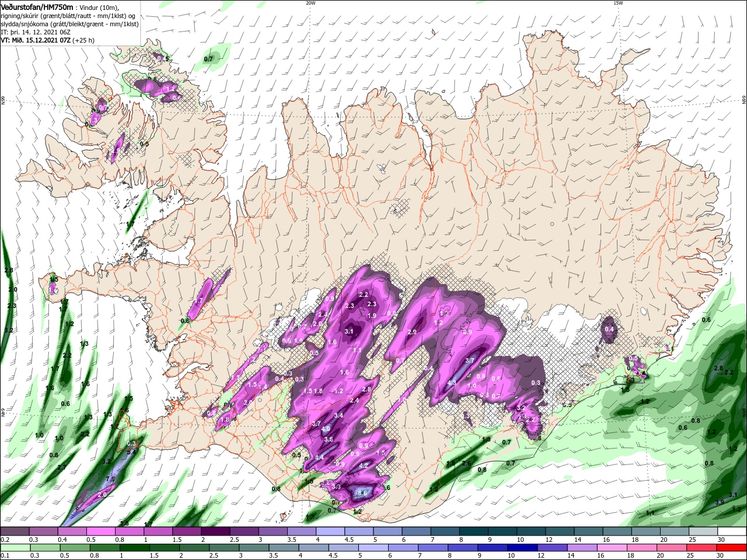Image resolution: width=747 pixels, height=560 pixels.
Task: Pick the dusky purple swatch labeled 0.2, upper row
Action: 15,531
